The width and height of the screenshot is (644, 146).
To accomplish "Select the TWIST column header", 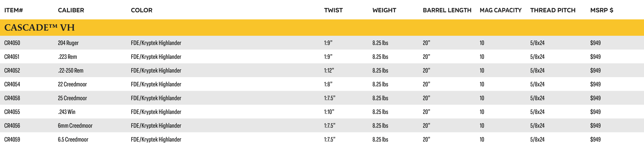I will point(333,10).
